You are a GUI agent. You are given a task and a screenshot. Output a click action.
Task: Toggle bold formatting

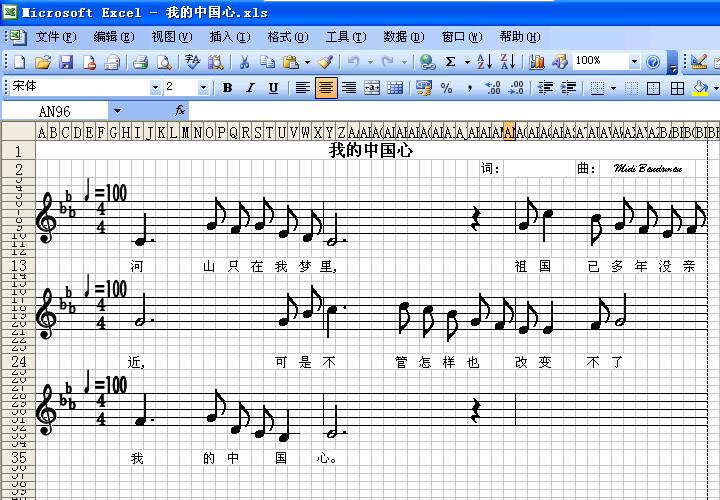(227, 88)
